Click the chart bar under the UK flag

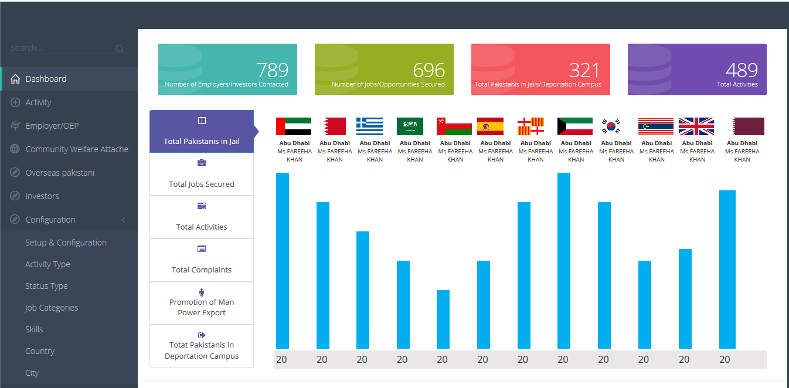coord(685,299)
